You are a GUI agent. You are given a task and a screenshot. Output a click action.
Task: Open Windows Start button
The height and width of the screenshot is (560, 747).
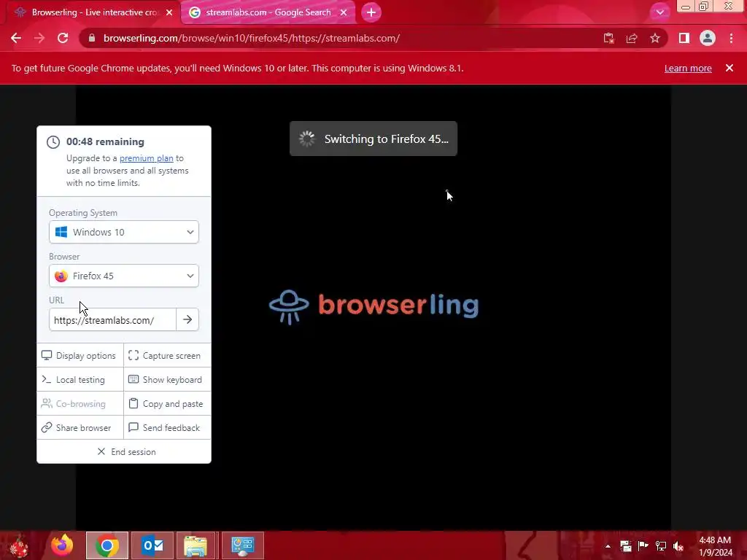coord(20,545)
